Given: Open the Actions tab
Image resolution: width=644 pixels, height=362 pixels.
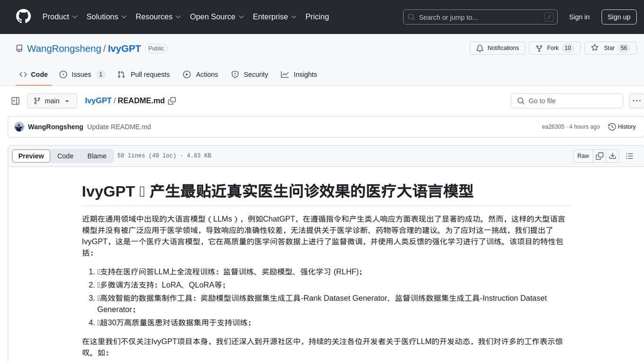Looking at the screenshot, I should point(200,74).
